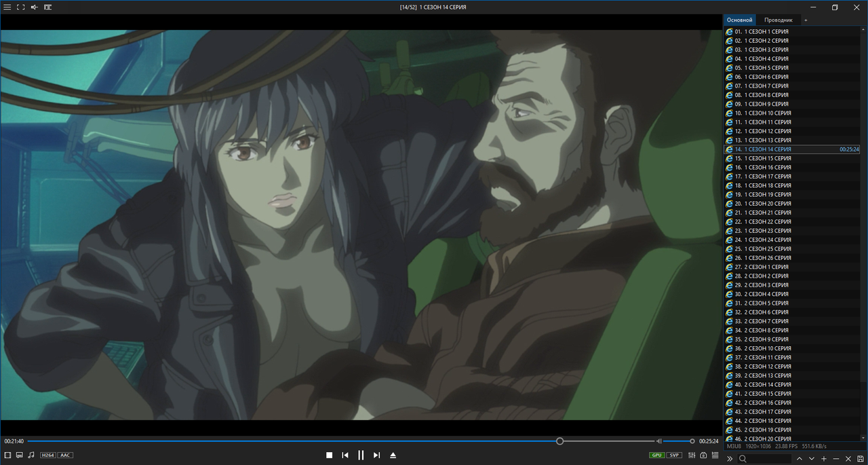Clear playlist with X icon
868x465 pixels.
pyautogui.click(x=848, y=459)
